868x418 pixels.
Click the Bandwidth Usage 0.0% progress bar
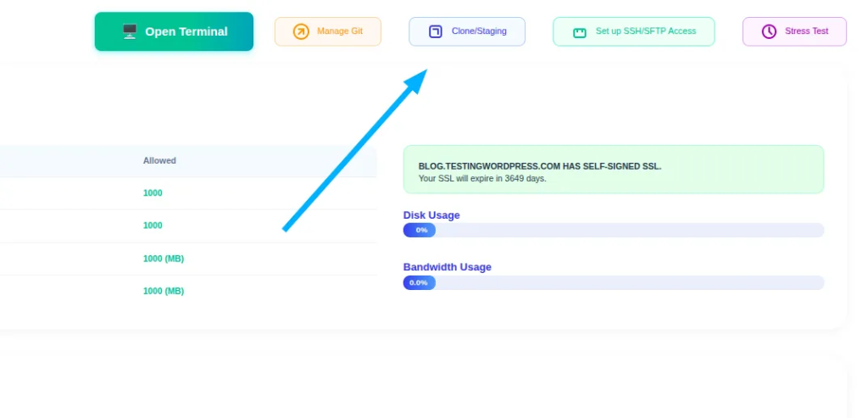point(613,282)
